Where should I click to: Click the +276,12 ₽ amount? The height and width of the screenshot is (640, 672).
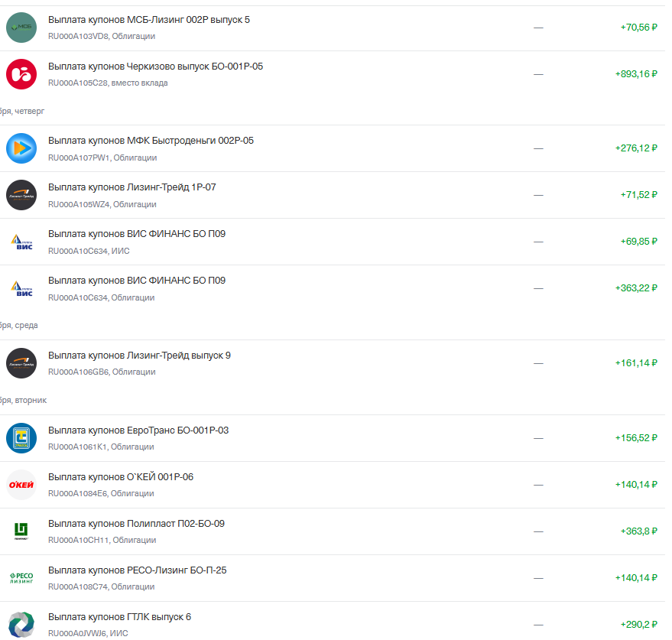point(636,148)
